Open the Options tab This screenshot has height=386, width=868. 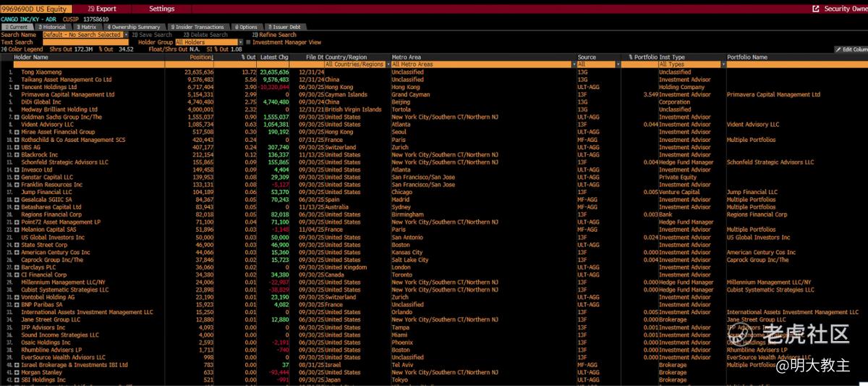tap(247, 27)
